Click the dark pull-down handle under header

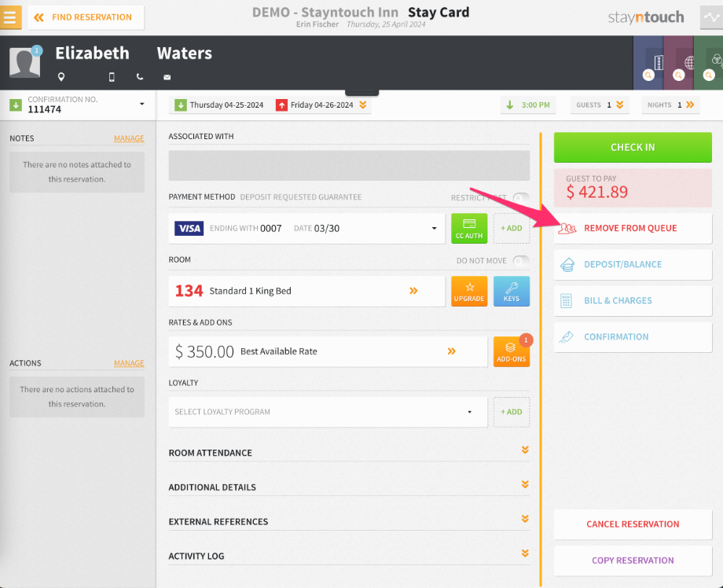[x=362, y=94]
